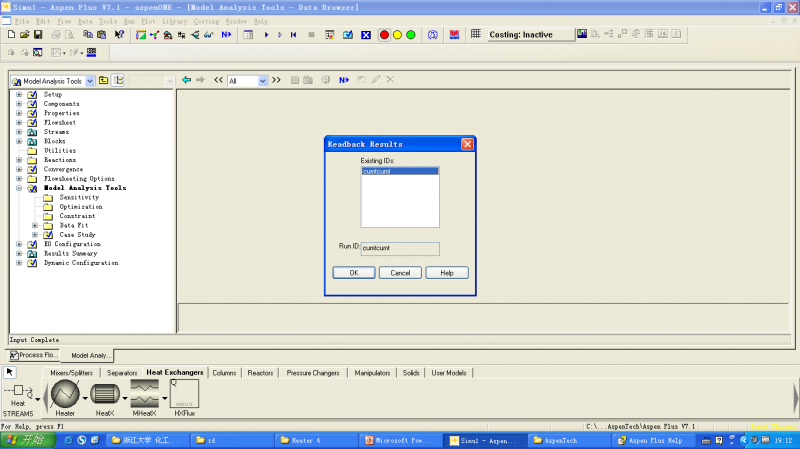Go to previous form with the << button
The image size is (800, 449).
[x=218, y=80]
